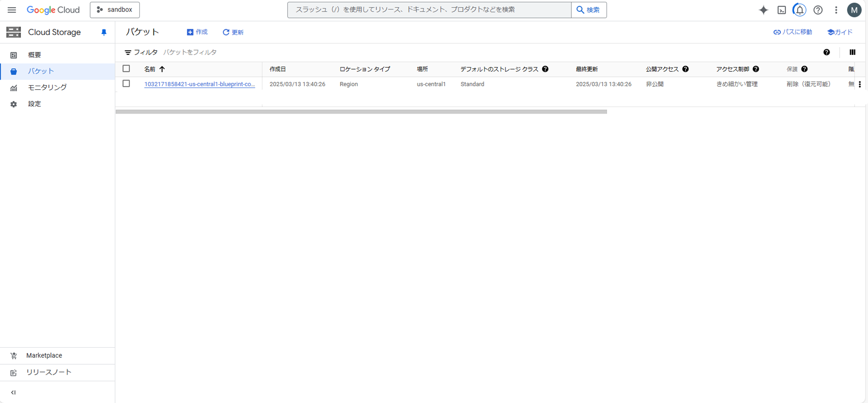Viewport: 868px width, 403px height.
Task: Click the table help icon near column display
Action: pos(827,52)
